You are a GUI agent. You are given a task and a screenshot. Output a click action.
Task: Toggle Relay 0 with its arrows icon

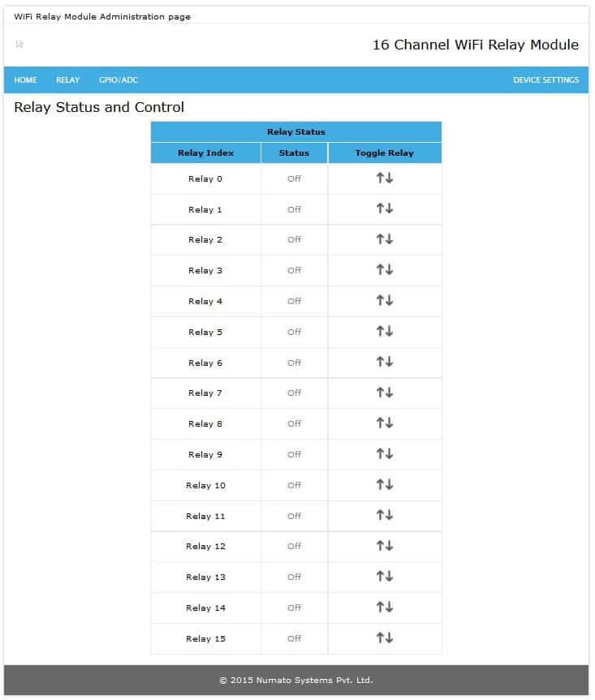[x=385, y=178]
